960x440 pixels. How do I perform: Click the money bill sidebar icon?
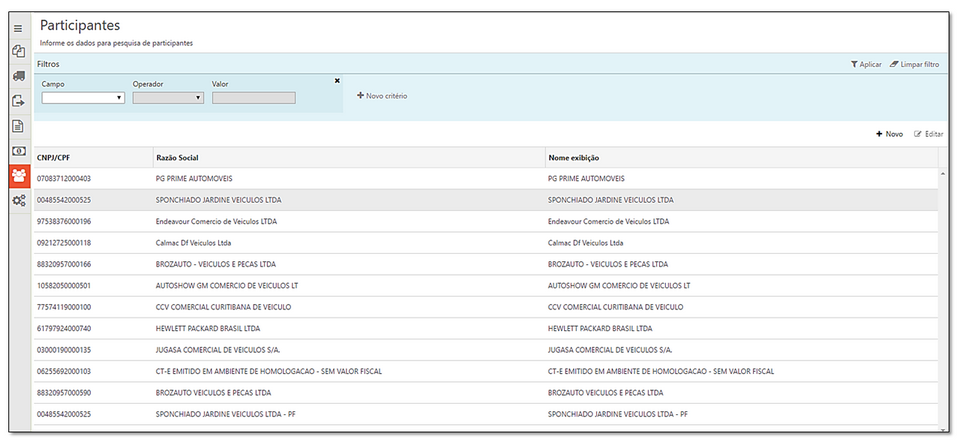pyautogui.click(x=18, y=151)
